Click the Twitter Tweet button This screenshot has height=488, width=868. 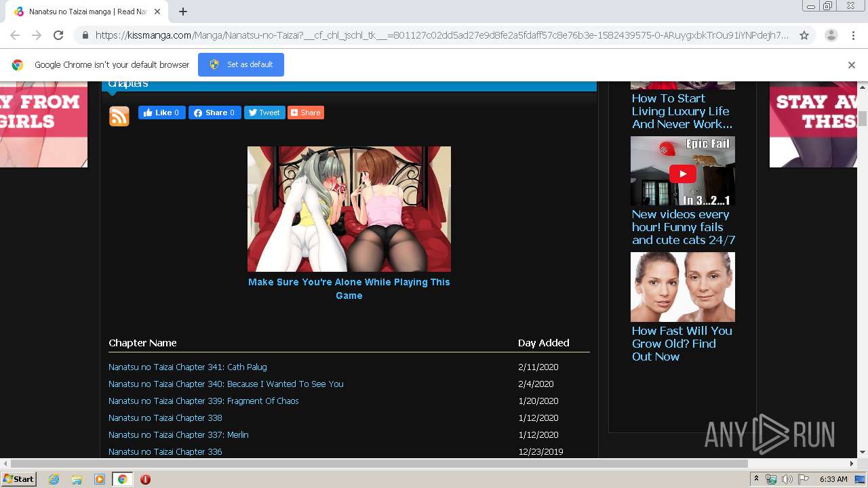(264, 113)
